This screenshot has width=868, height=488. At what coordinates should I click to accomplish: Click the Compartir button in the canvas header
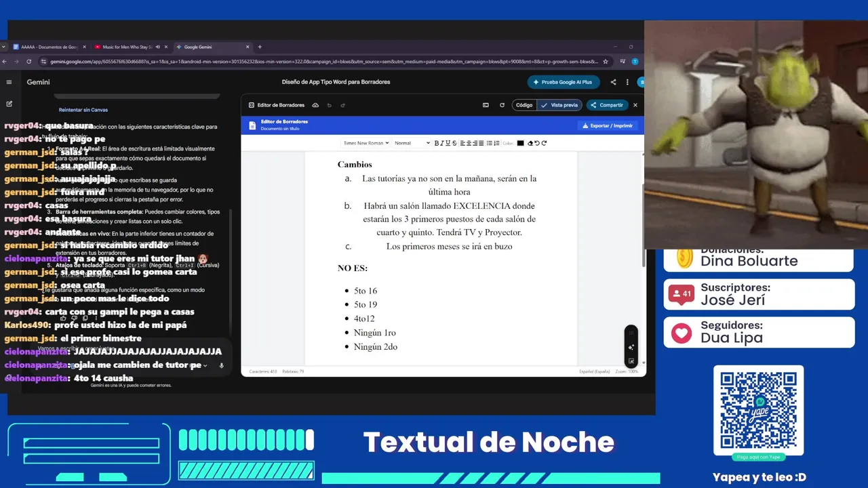tap(607, 105)
